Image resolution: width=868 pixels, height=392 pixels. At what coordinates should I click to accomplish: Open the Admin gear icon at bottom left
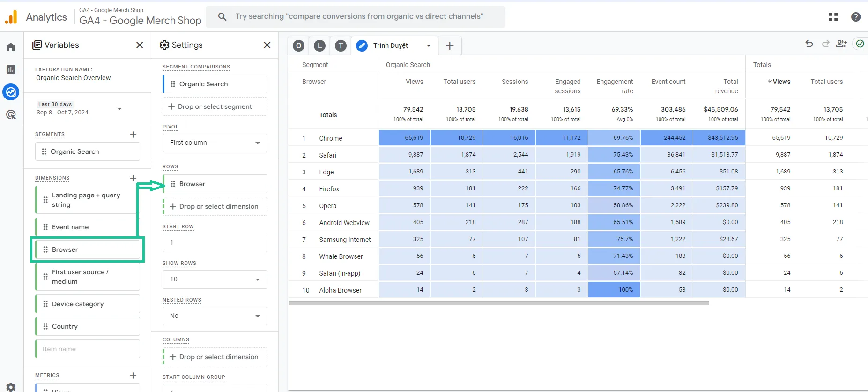pyautogui.click(x=11, y=387)
